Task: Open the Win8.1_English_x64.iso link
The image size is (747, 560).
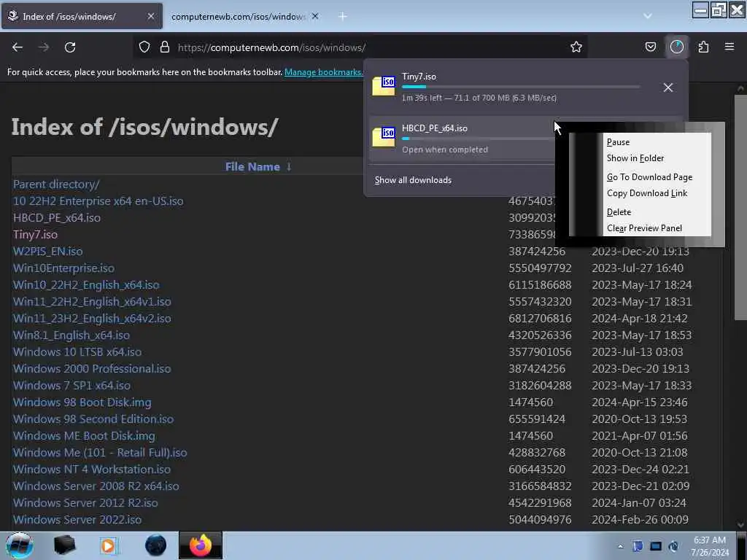Action: coord(71,335)
